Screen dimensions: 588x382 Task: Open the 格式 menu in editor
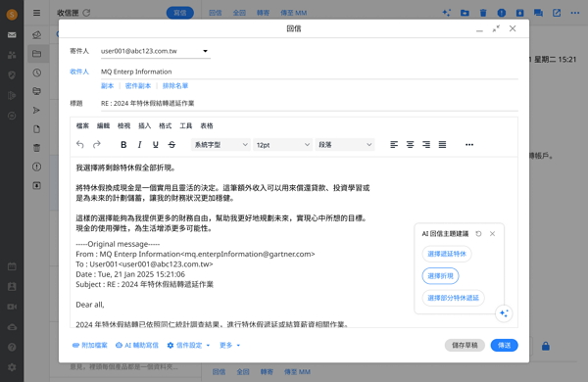pos(165,126)
